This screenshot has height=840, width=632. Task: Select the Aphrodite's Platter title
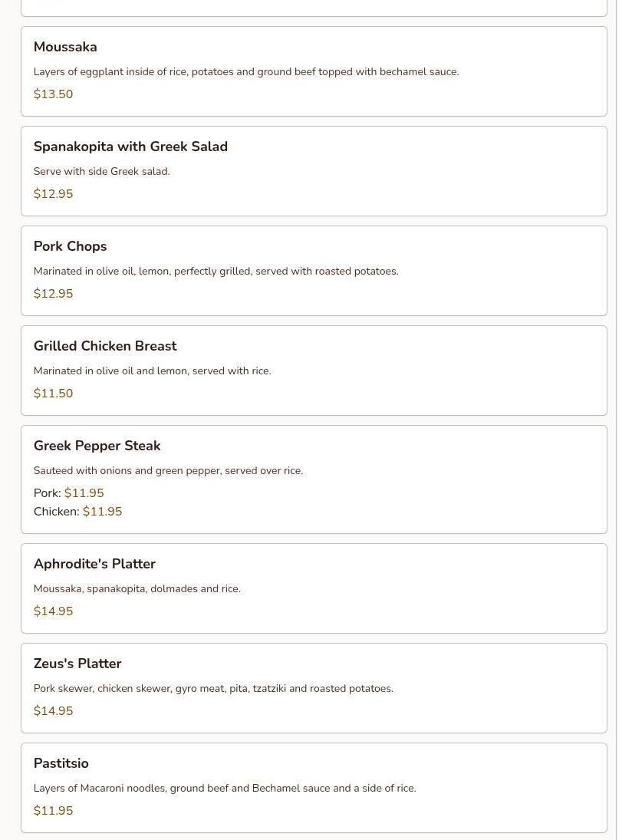(x=94, y=565)
